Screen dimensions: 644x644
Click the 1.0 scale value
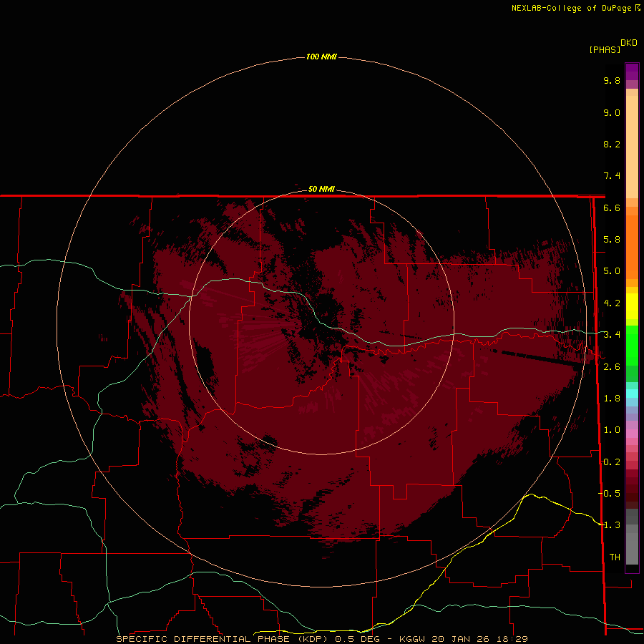click(x=612, y=430)
